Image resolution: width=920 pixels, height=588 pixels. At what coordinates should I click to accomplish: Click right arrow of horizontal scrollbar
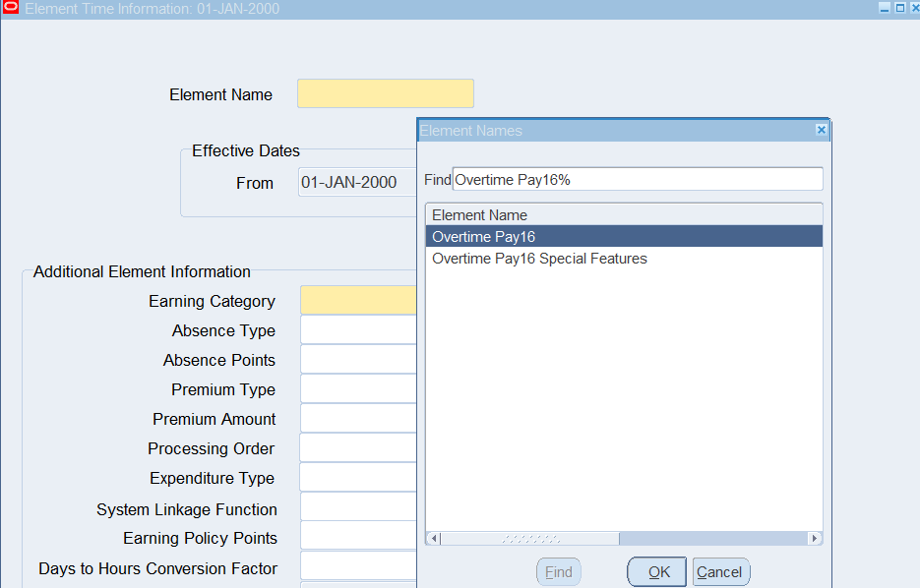click(x=814, y=539)
